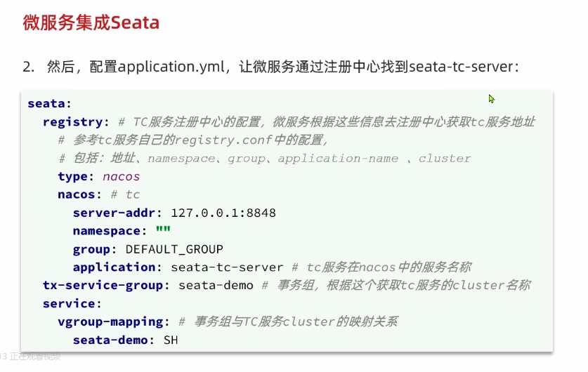Click the 'registry' key in the YAML
Viewport: 588px width, 372px height.
[74, 122]
